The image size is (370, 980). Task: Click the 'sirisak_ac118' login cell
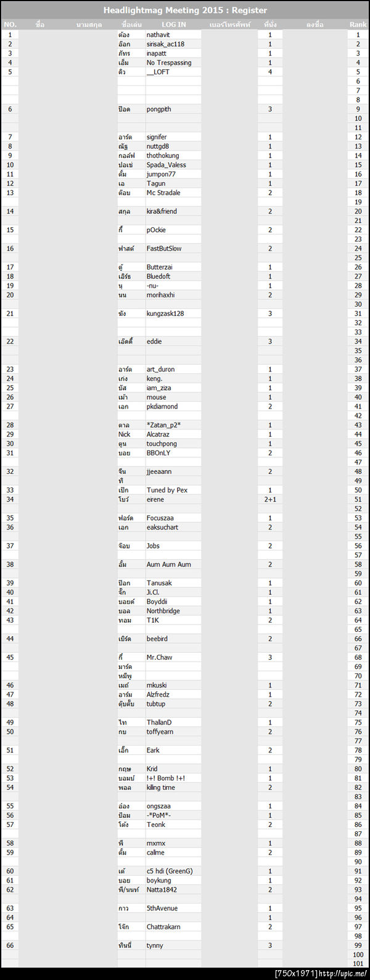pos(165,44)
